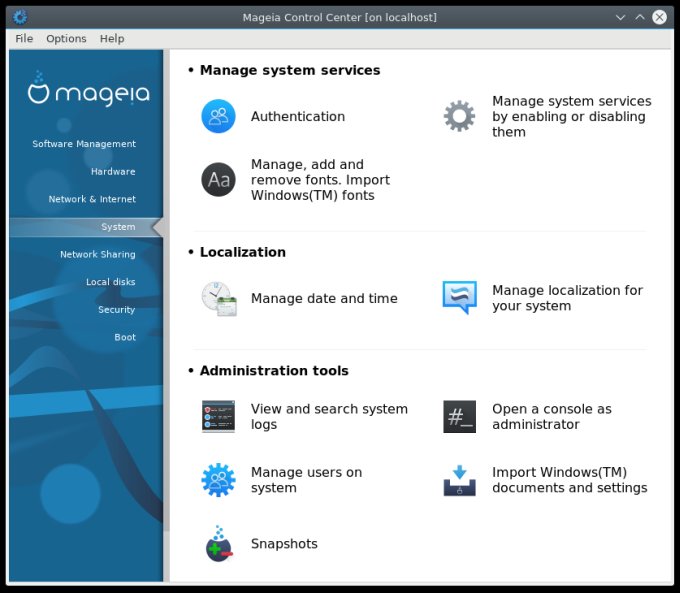Open the Authentication users icon
The height and width of the screenshot is (593, 680).
pyautogui.click(x=218, y=116)
